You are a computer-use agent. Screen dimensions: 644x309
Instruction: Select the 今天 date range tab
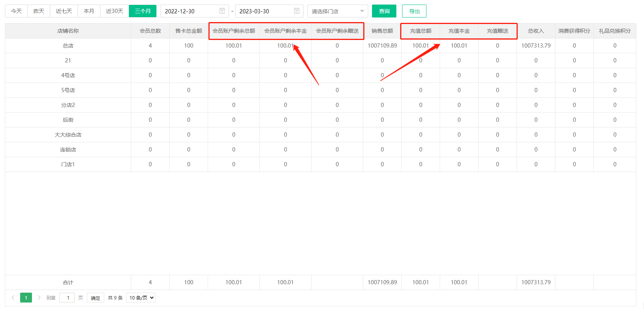coord(16,11)
